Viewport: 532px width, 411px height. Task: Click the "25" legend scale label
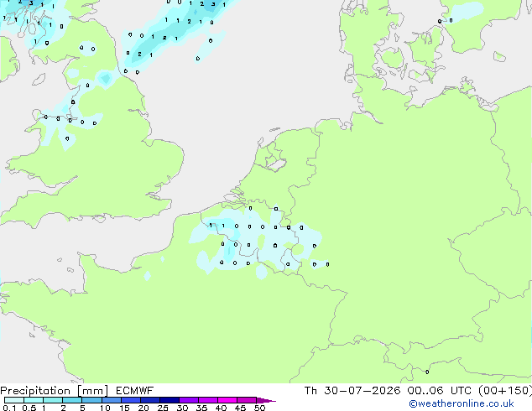point(163,408)
